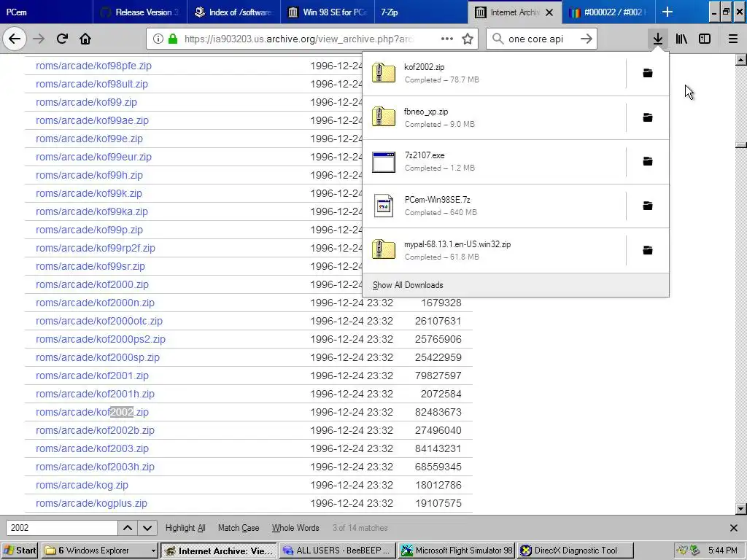Select the 82483673 size value
747x560 pixels.
(438, 412)
